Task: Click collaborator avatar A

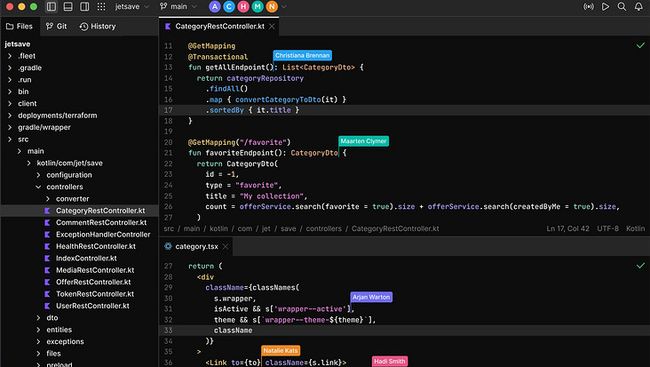Action: 215,7
